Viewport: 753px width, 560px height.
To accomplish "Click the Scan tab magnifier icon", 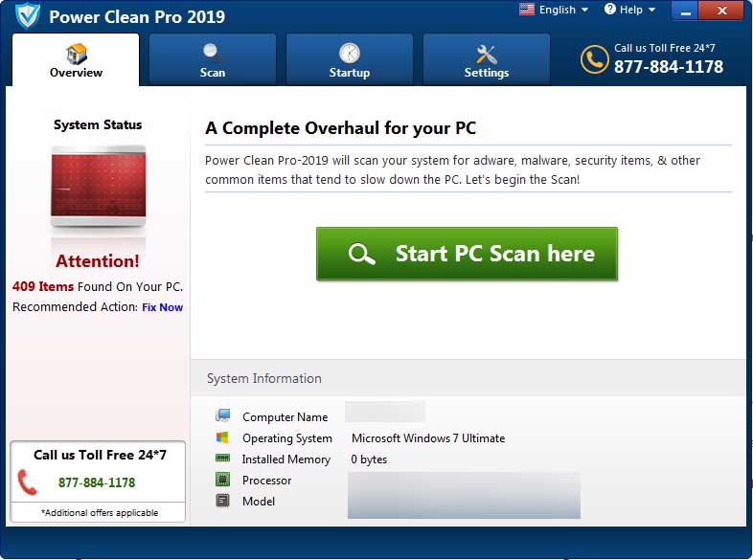I will [212, 54].
